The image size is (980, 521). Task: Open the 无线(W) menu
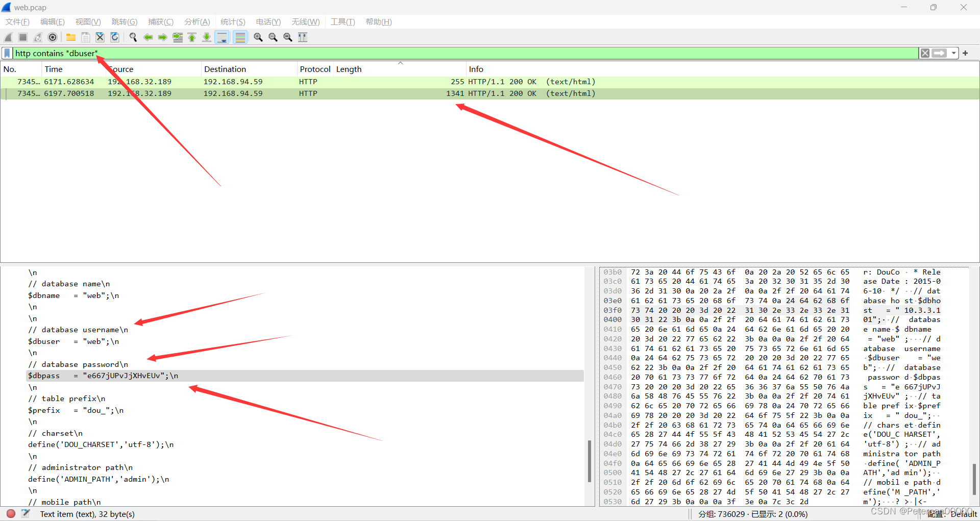(306, 22)
